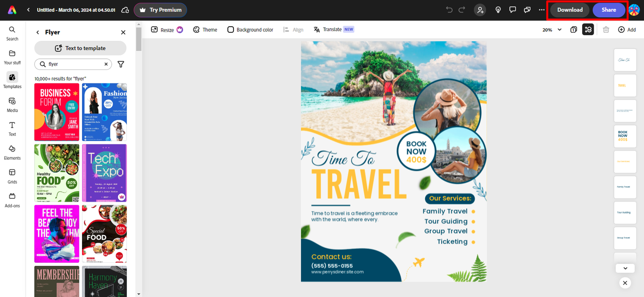Select the Our Services label on canvas
Viewport: 644px width, 297px height.
450,198
